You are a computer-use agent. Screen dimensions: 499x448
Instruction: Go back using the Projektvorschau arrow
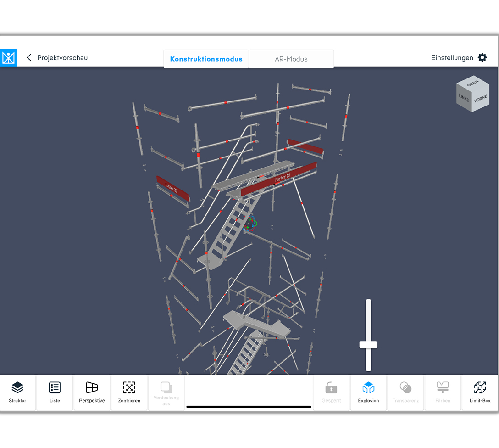click(x=29, y=58)
